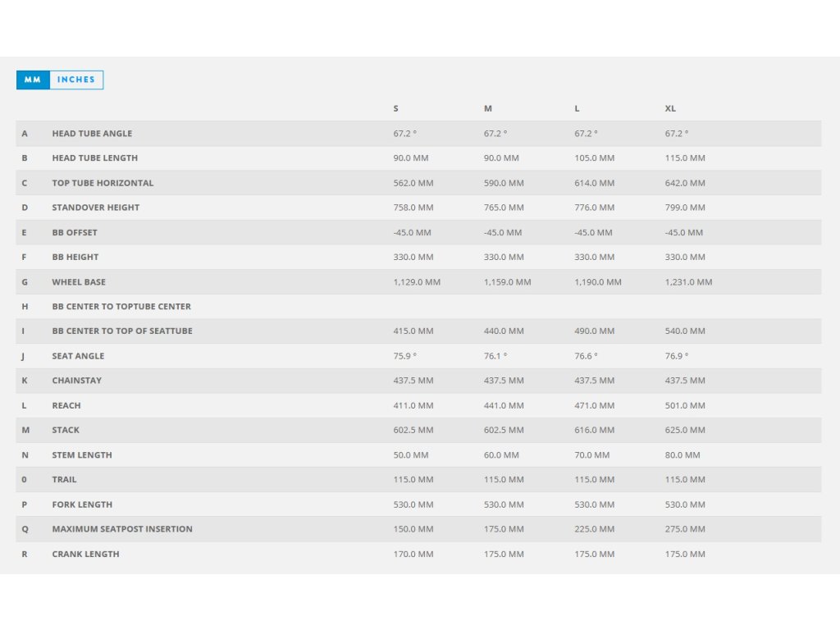Select the M size column header
Image resolution: width=840 pixels, height=630 pixels.
point(487,108)
